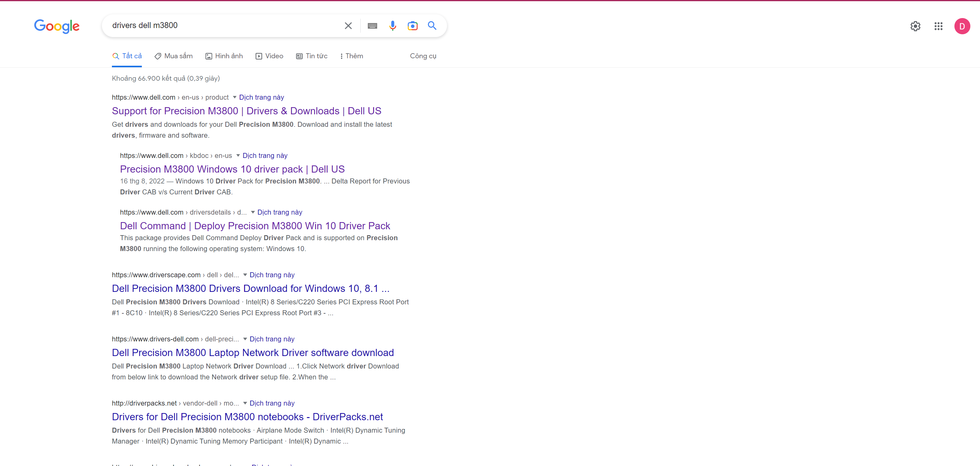Image resolution: width=980 pixels, height=466 pixels.
Task: Open Precision M3800 Windows 10 driver pack
Action: pos(233,169)
